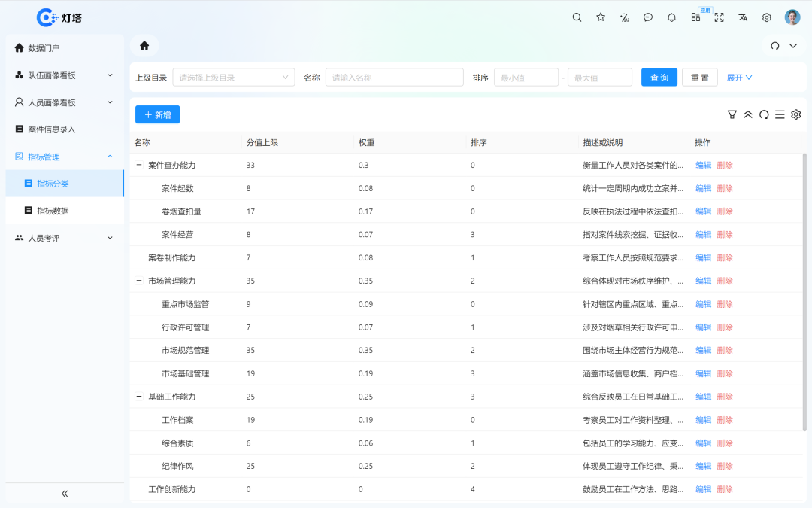
Task: Enter fullscreen with the expand arrows icon
Action: pos(719,17)
